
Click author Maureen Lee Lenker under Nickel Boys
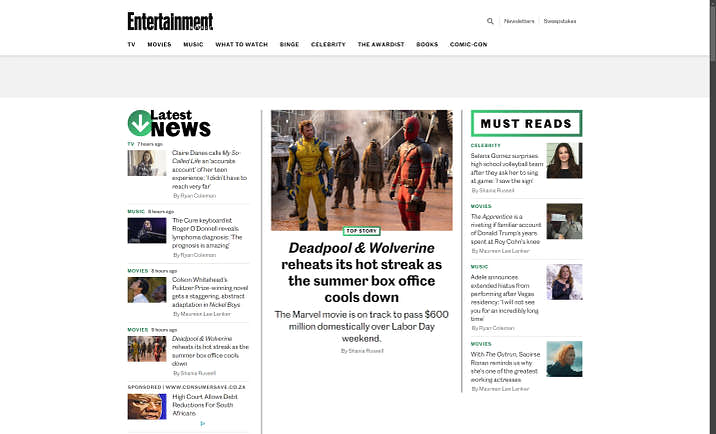pos(205,314)
